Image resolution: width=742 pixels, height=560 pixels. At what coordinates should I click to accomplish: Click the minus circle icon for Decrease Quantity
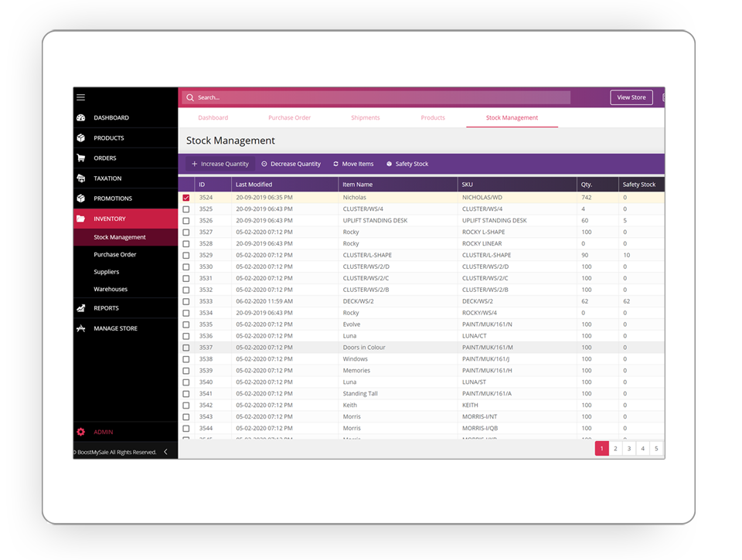click(x=264, y=164)
